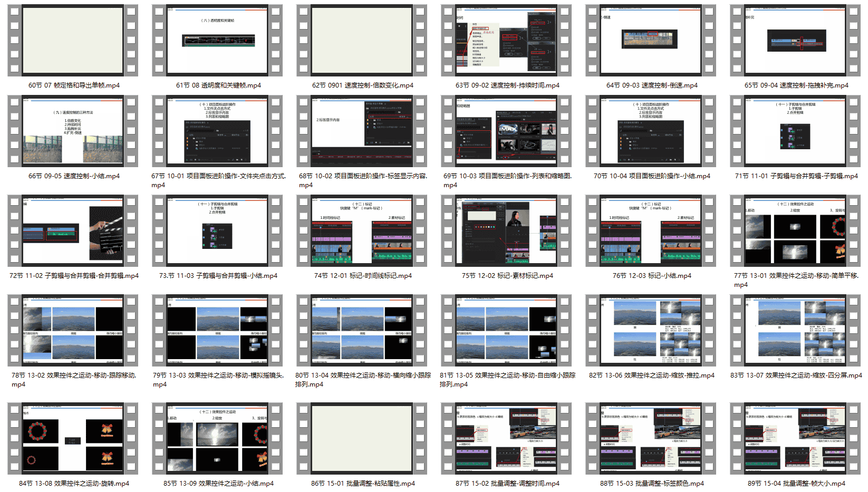Click filename 86节 15-01 批量调整-粘贴属性.mp4

click(363, 484)
